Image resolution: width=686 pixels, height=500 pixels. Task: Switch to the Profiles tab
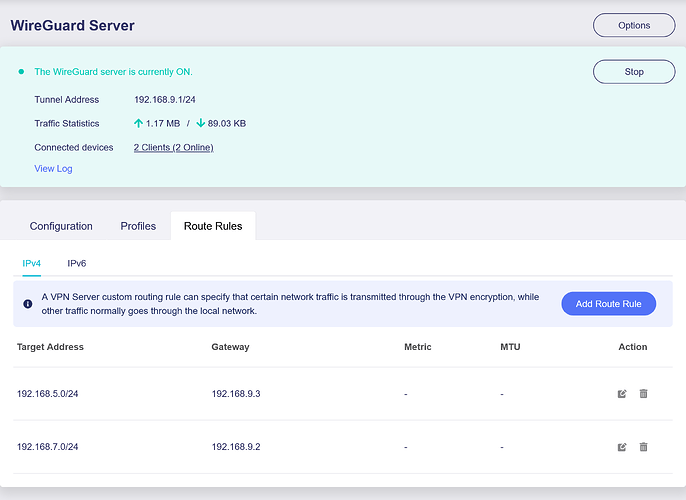point(138,226)
